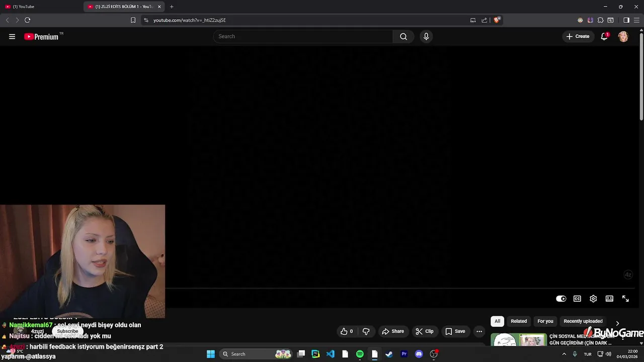Start voice search with the microphone
This screenshot has height=362, width=644.
tap(426, 37)
